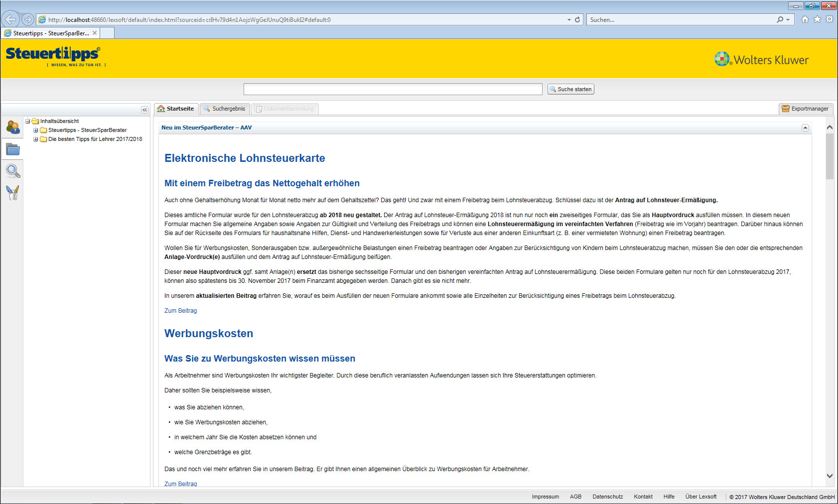
Task: Open the Exportmanager
Action: pos(806,109)
